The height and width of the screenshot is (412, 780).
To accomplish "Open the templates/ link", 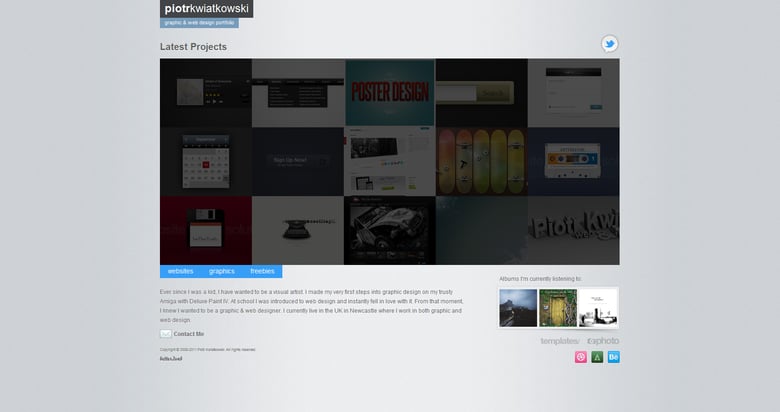I will 560,341.
